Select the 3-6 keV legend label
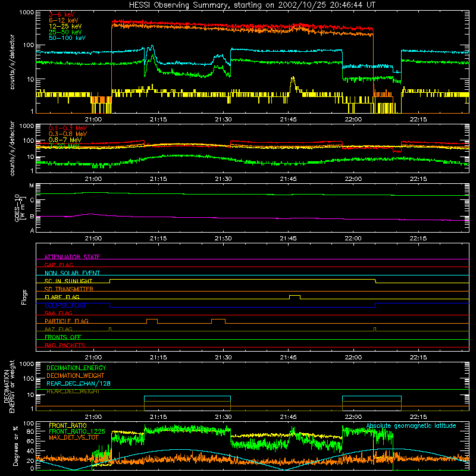 (x=62, y=14)
